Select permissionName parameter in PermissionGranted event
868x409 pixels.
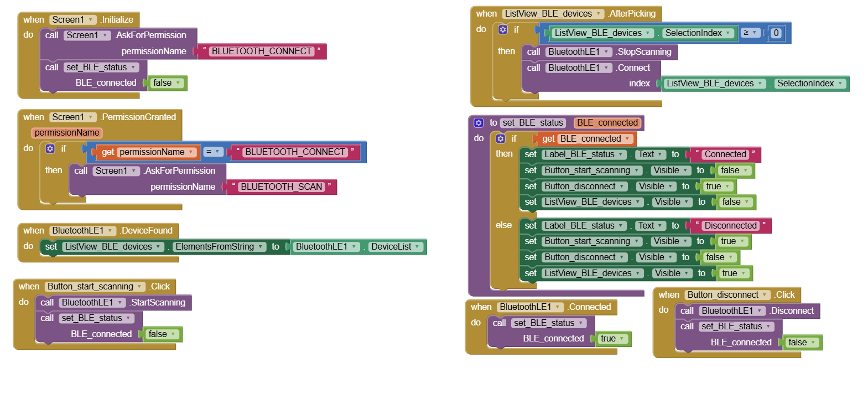click(67, 133)
